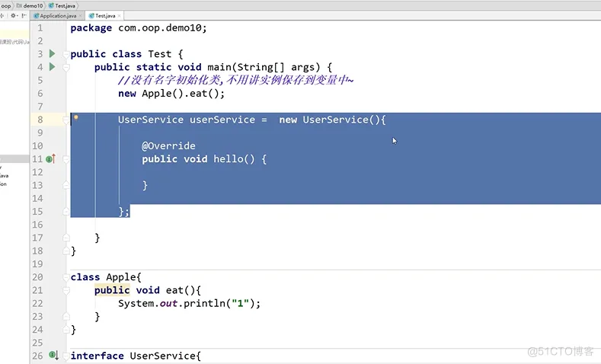Fold the main method at line 4
601x364 pixels.
point(66,68)
